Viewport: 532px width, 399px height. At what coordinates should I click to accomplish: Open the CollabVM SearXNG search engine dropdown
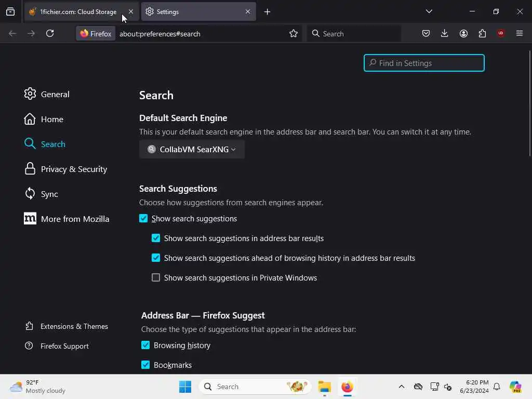192,149
